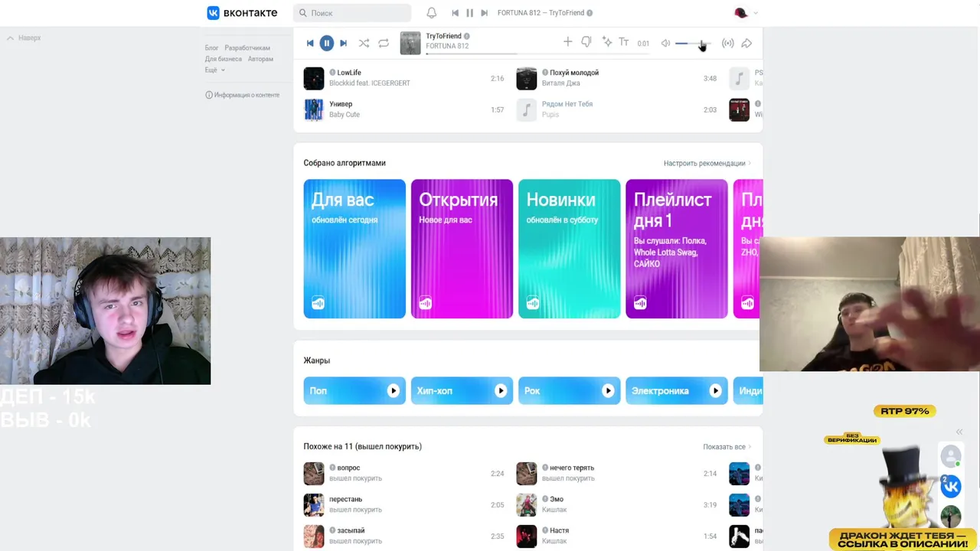Open VK icon in right sidebar
The image size is (980, 551).
[x=951, y=487]
